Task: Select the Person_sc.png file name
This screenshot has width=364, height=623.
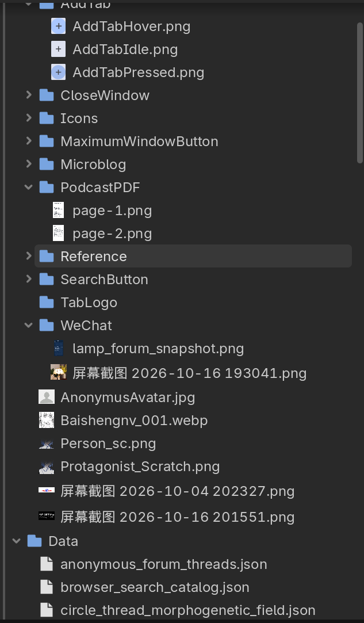Action: [108, 444]
